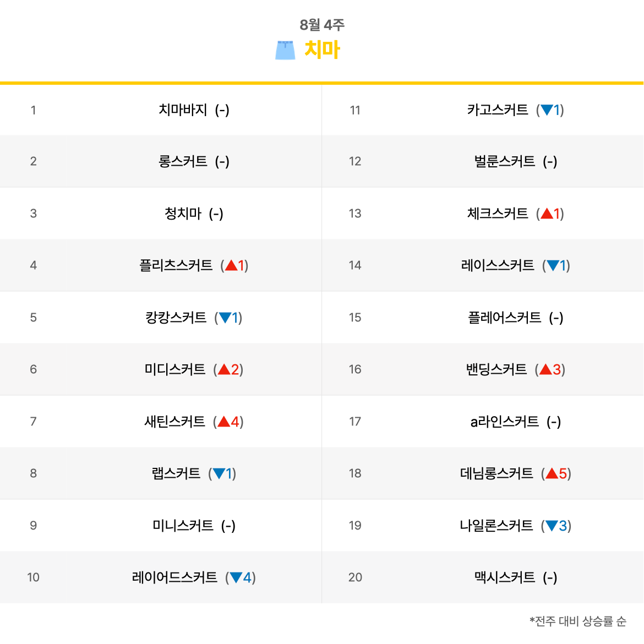
Task: Click the blue down arrow next to 나일론스커트
Action: point(552,525)
